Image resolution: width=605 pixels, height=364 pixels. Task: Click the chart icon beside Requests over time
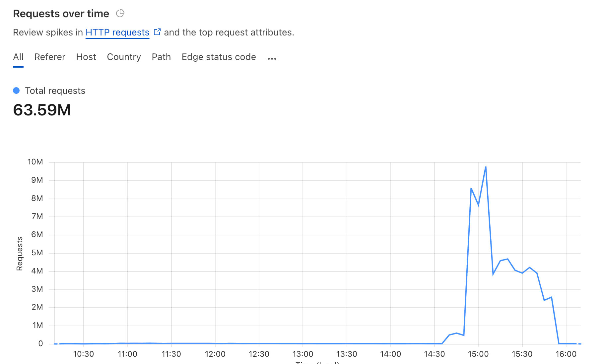coord(120,13)
